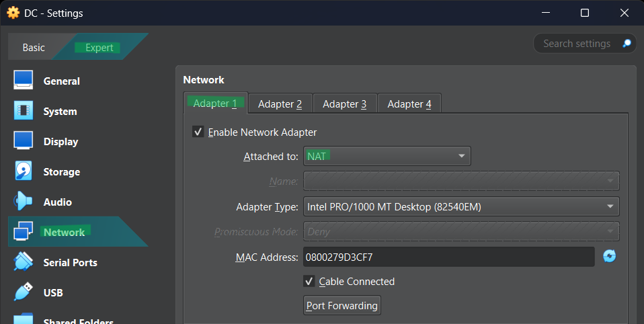This screenshot has height=324, width=644.
Task: Select the Serial Ports plug icon
Action: [x=24, y=261]
